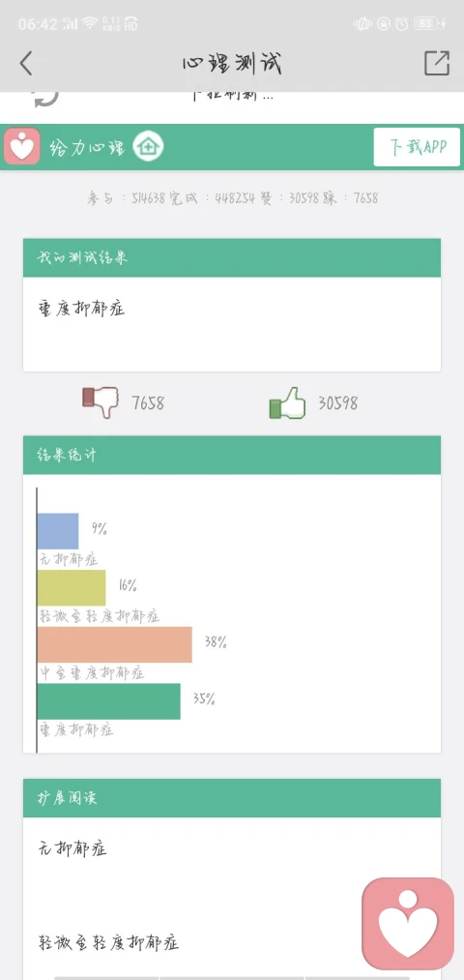Tap the pink heart logo in the green bar

click(x=22, y=147)
